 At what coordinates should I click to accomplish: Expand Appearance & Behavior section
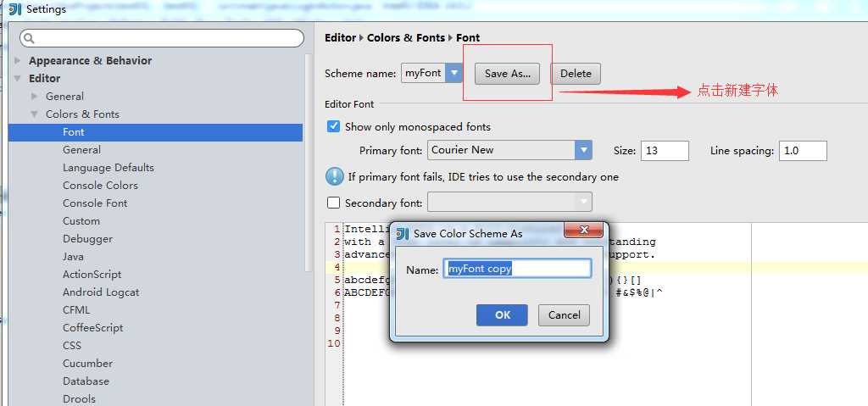pyautogui.click(x=17, y=60)
